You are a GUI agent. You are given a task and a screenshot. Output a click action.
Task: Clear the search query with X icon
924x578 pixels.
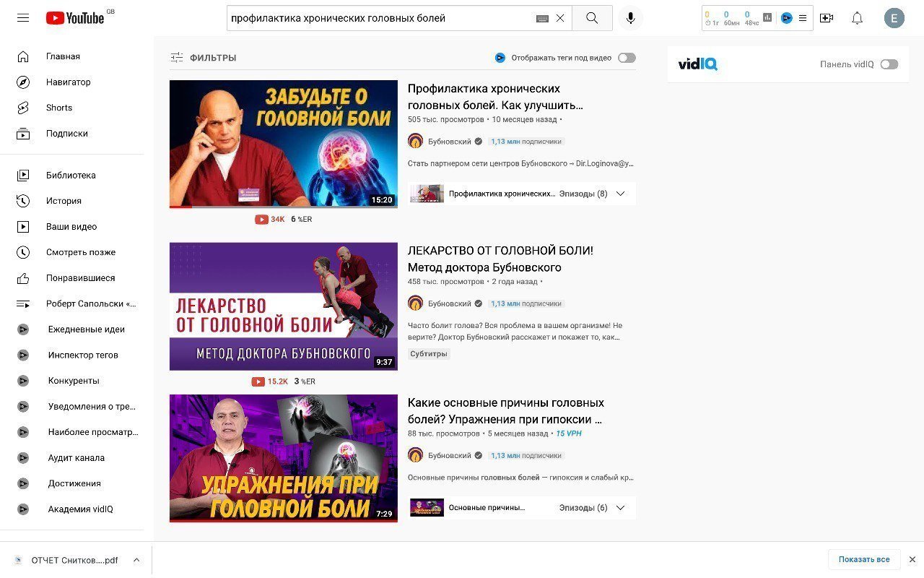tap(560, 18)
